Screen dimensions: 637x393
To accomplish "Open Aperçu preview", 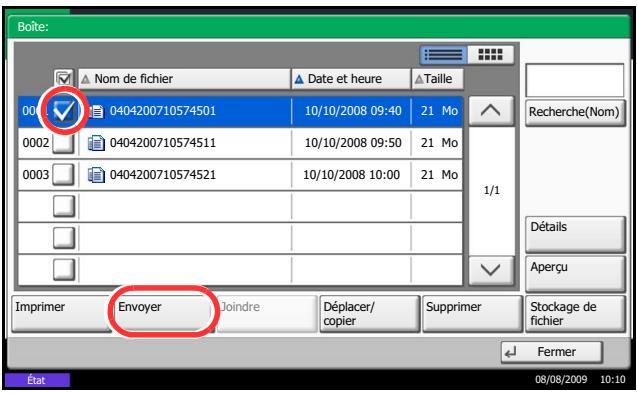I will click(x=575, y=274).
